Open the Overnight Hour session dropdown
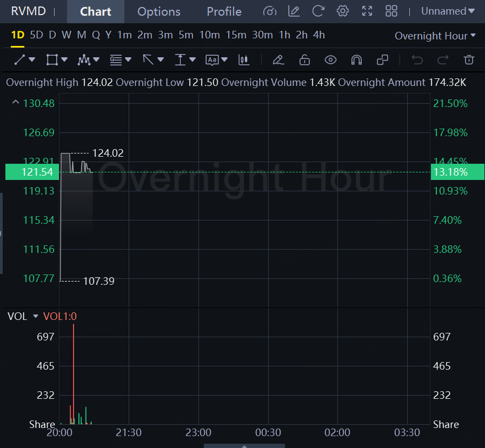 tap(435, 36)
